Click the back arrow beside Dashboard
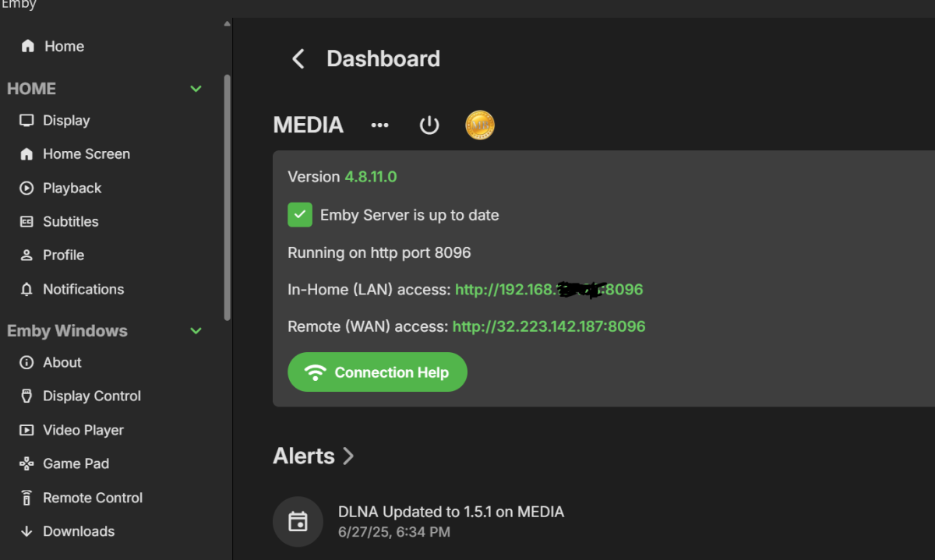The width and height of the screenshot is (935, 560). point(298,59)
